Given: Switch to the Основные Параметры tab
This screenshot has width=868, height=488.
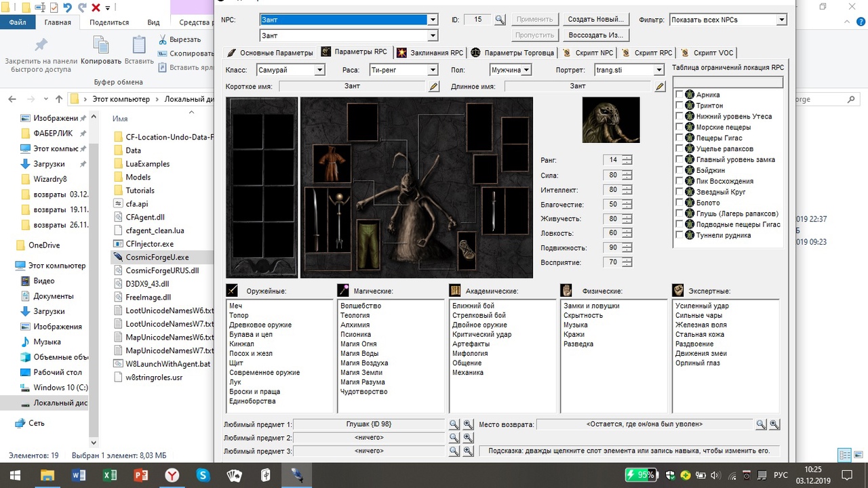Looking at the screenshot, I should tap(270, 53).
